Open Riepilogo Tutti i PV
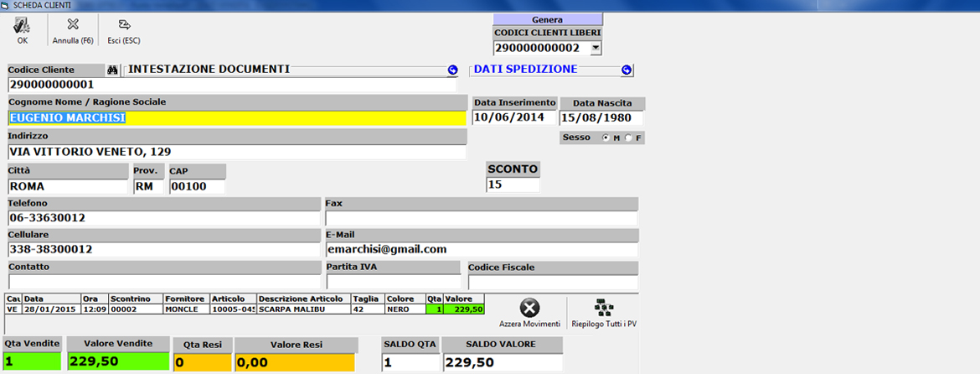 599,308
